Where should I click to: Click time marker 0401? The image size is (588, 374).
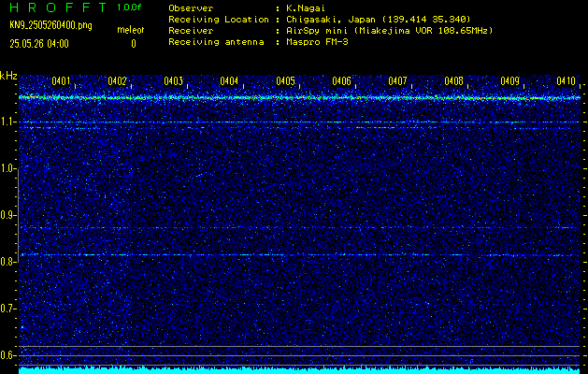[61, 81]
